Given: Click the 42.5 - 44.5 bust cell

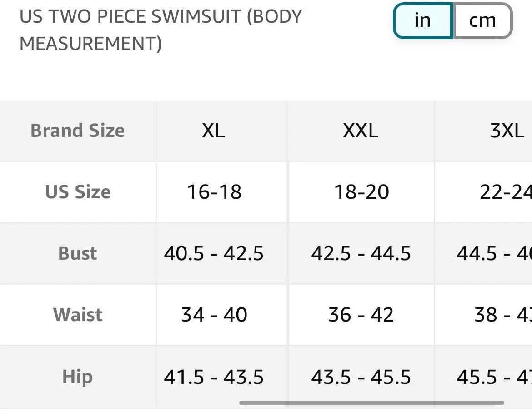Looking at the screenshot, I should coord(361,253).
